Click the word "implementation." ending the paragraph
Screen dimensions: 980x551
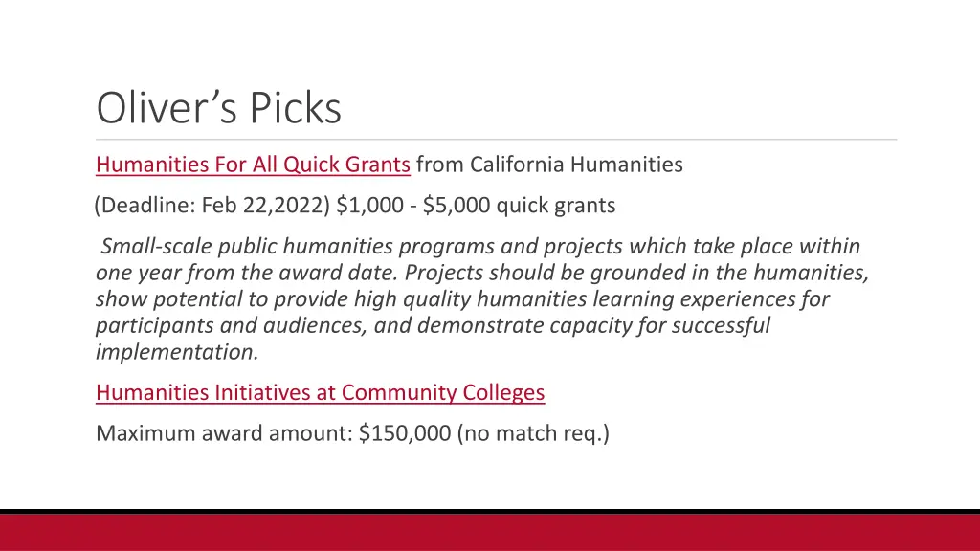(177, 352)
